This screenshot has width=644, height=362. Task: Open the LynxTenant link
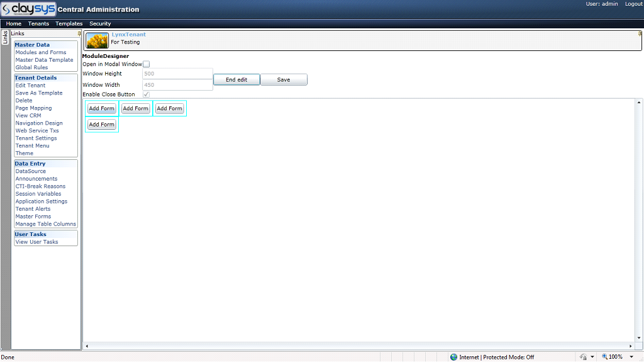tap(128, 35)
